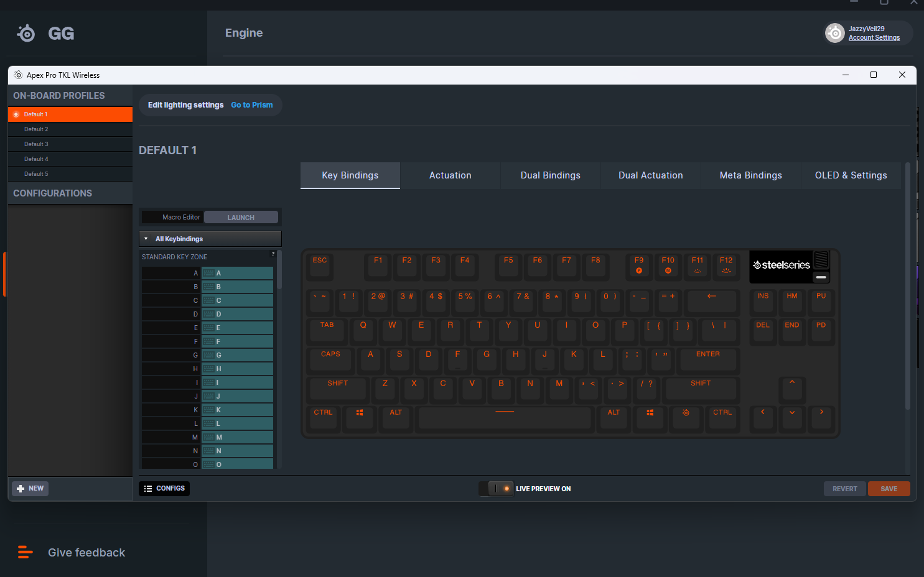Select the F12 brightness-up key
This screenshot has height=577, width=924.
coord(726,264)
